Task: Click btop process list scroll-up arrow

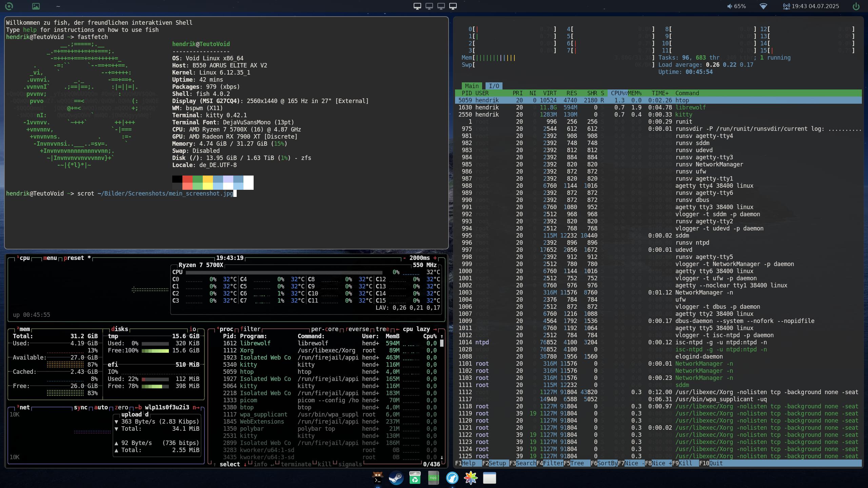Action: pyautogui.click(x=441, y=336)
